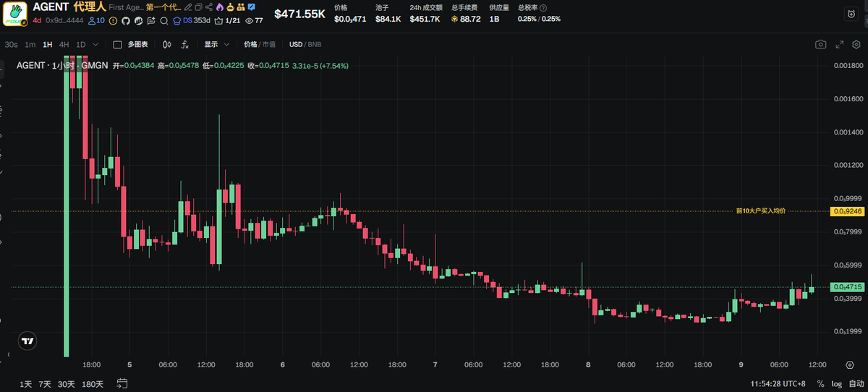The image size is (868, 392).
Task: Toggle 自动 auto scale
Action: [856, 383]
